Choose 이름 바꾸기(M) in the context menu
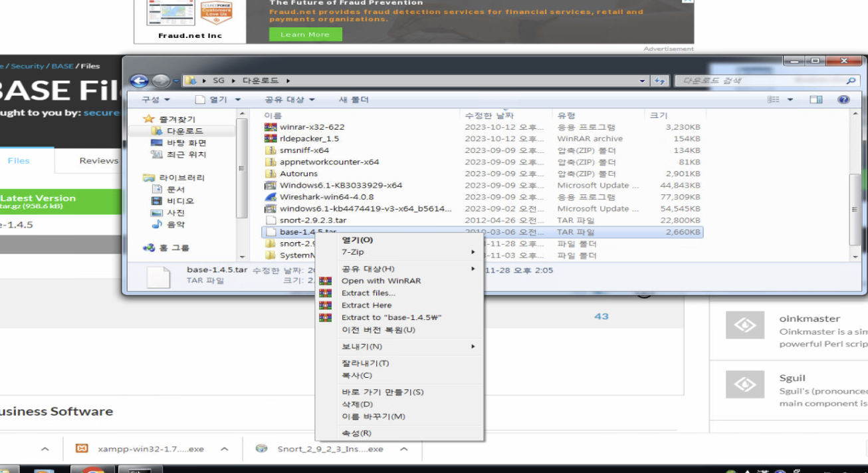This screenshot has height=473, width=868. pos(374,416)
